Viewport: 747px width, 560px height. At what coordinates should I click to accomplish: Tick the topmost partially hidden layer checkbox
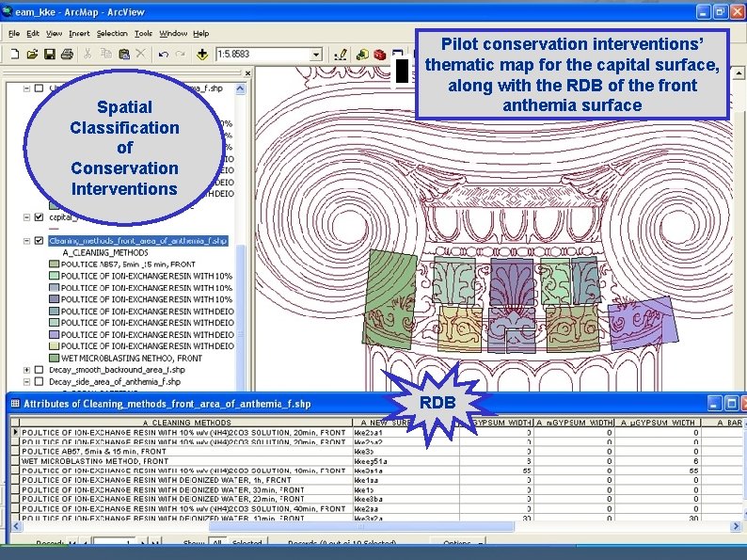[40, 88]
